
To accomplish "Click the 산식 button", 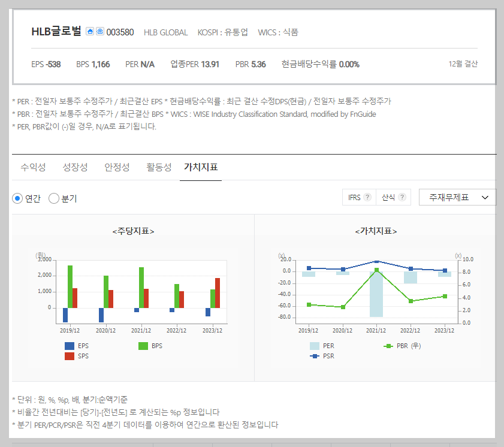I will 393,197.
